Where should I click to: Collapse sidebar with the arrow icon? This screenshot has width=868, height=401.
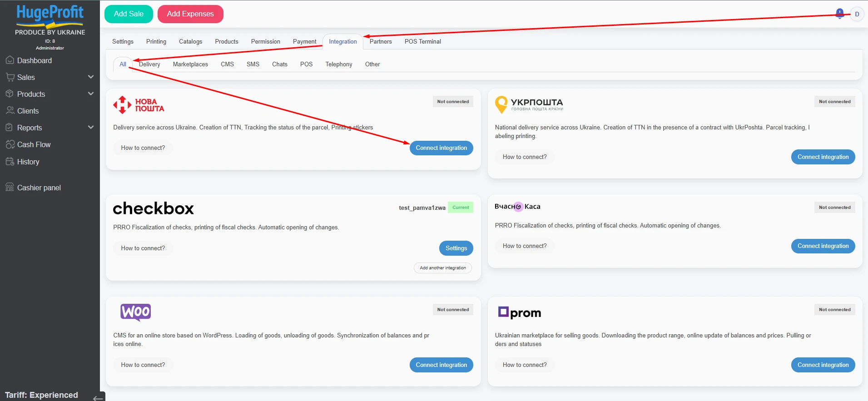[x=98, y=398]
